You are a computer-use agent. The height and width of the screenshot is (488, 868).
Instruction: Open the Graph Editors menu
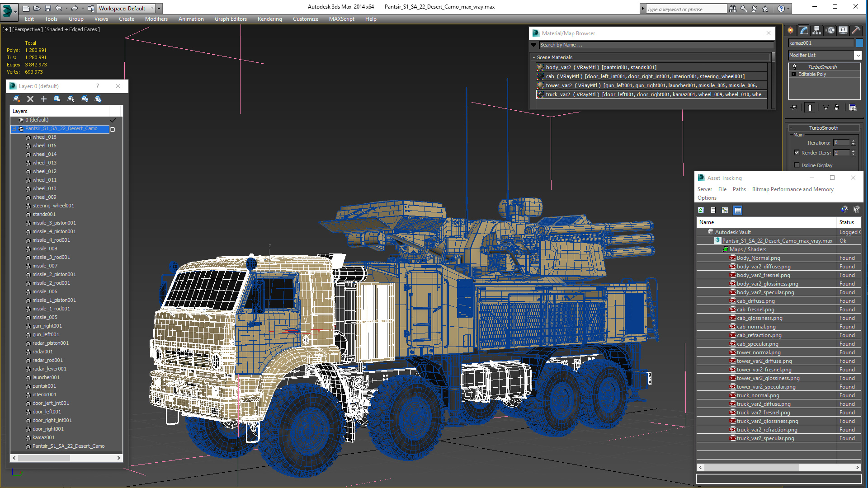tap(231, 19)
